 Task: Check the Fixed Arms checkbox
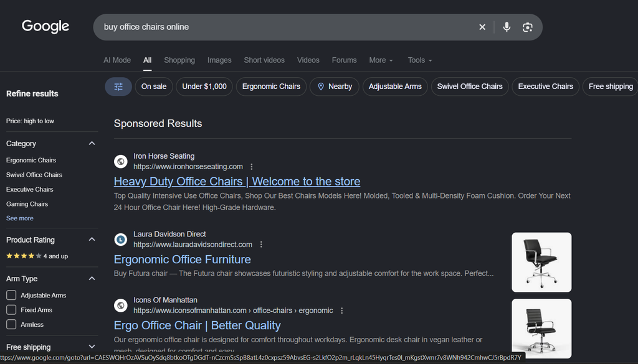pyautogui.click(x=11, y=310)
